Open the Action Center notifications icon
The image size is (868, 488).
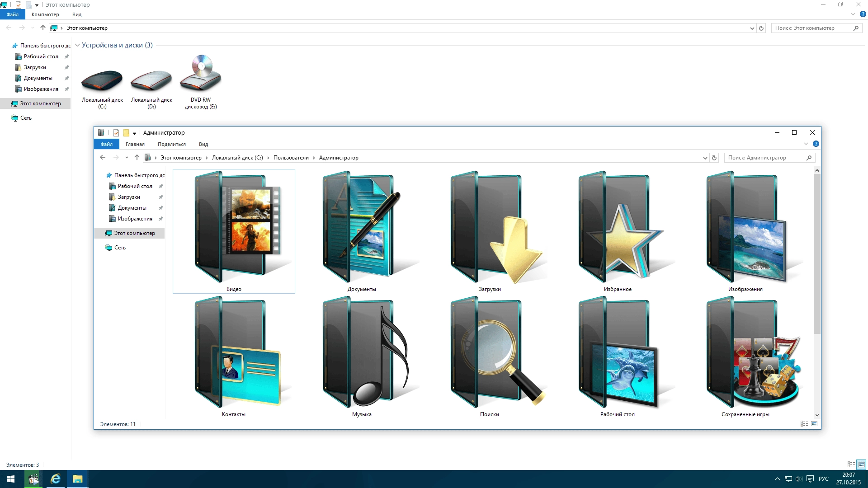810,479
